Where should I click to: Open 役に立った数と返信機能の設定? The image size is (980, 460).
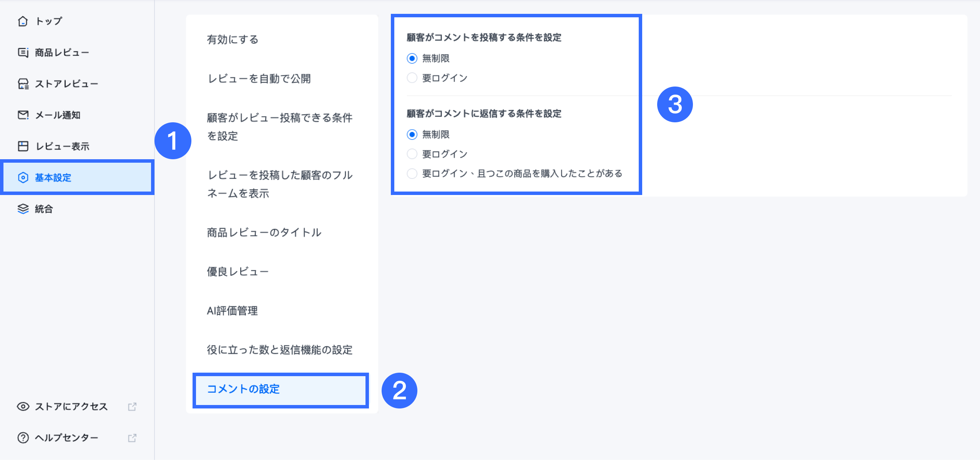click(280, 350)
